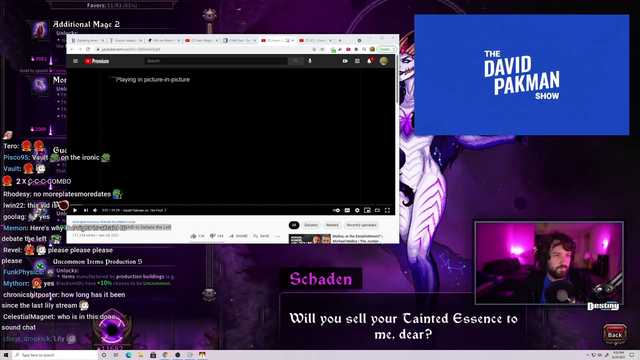Viewport: 640px width, 360px height.
Task: Mute the YouTube player volume
Action: coord(95,210)
